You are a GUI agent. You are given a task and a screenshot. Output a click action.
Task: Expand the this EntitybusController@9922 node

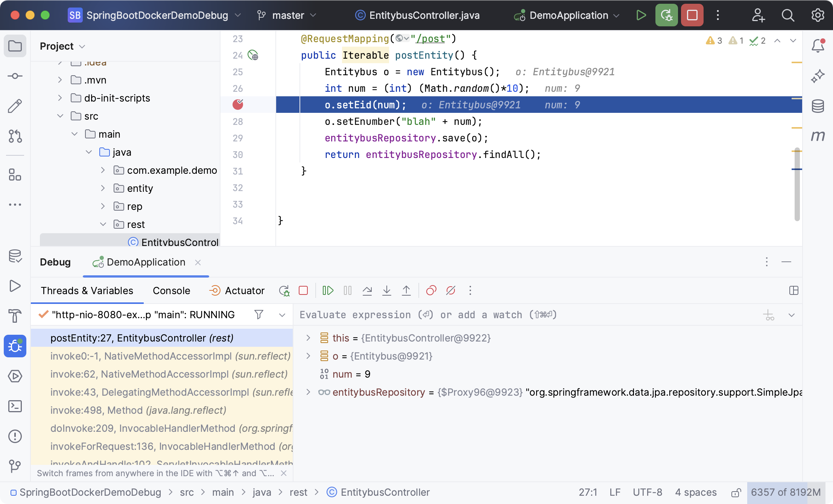click(x=309, y=338)
